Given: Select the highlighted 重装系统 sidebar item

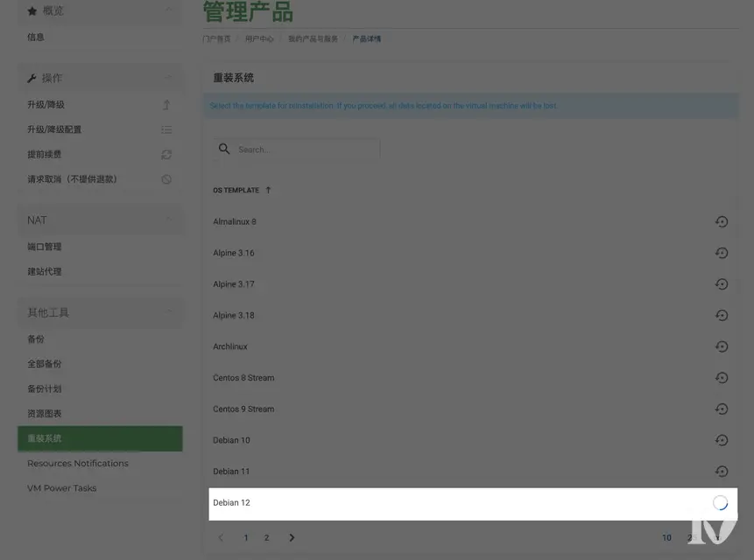Looking at the screenshot, I should [100, 438].
